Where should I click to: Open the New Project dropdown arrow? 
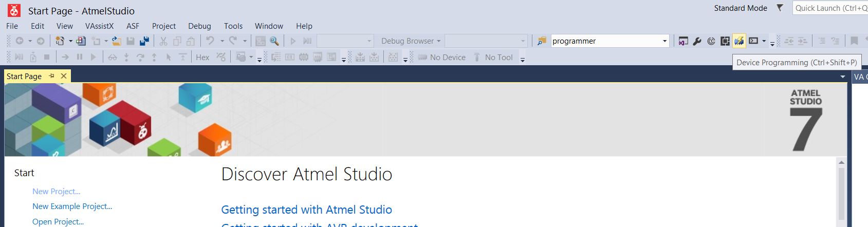(x=70, y=41)
